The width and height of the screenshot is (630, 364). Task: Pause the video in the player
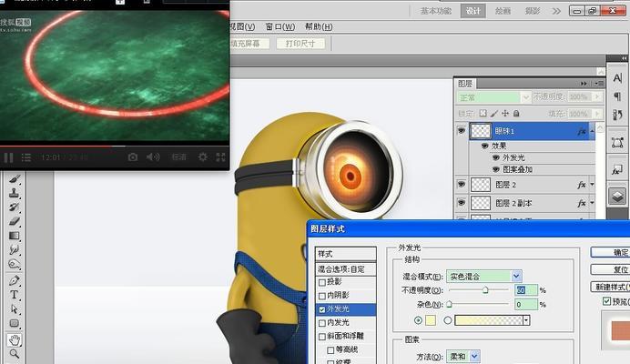tap(8, 157)
